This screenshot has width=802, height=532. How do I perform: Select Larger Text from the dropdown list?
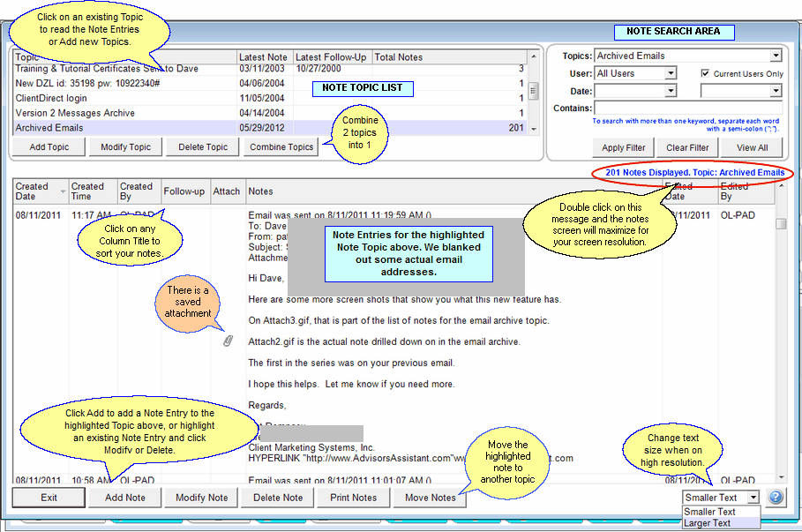click(710, 523)
